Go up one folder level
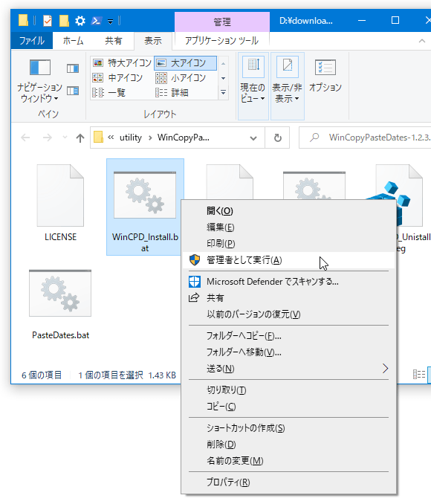431x504 pixels. [80, 138]
